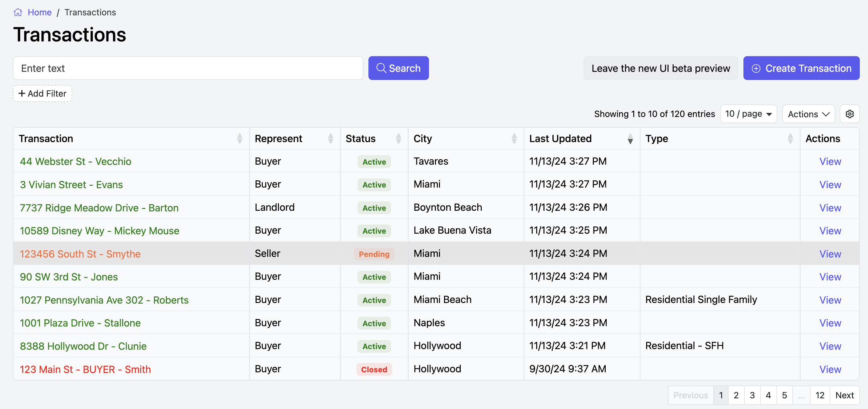868x409 pixels.
Task: Click the Transaction column sort arrows
Action: (x=239, y=139)
